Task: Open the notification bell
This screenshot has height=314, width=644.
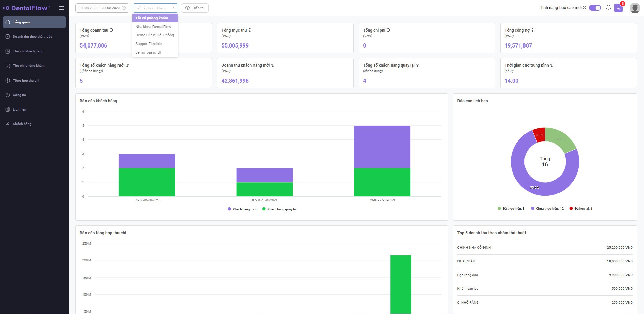Action: coord(608,8)
